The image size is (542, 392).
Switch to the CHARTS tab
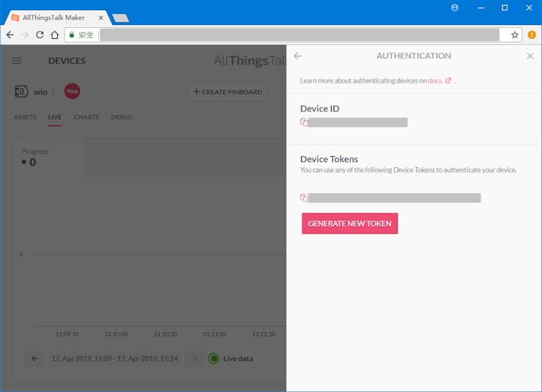pyautogui.click(x=86, y=117)
